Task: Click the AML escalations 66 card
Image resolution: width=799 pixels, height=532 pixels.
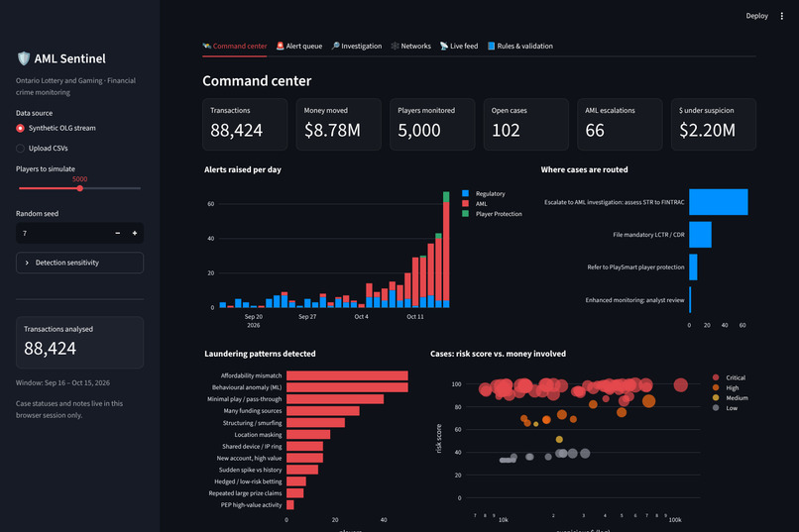Action: (x=621, y=124)
